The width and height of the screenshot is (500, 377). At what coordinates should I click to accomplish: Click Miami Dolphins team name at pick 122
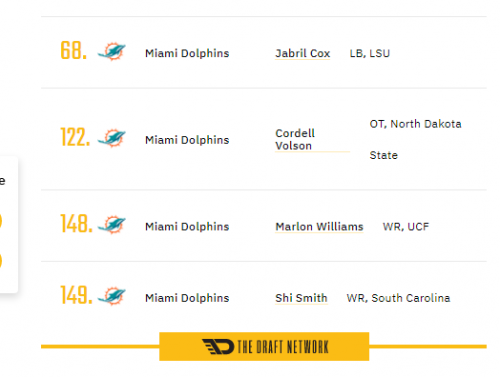point(187,140)
